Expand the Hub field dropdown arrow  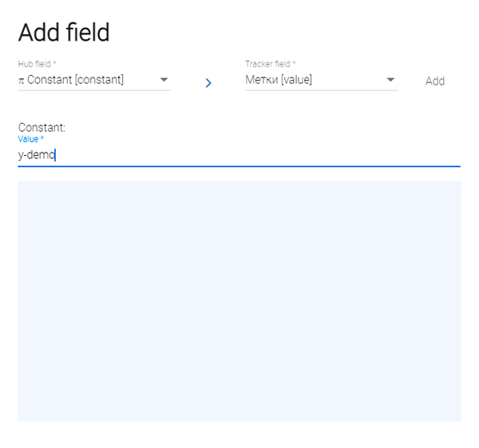tap(164, 80)
